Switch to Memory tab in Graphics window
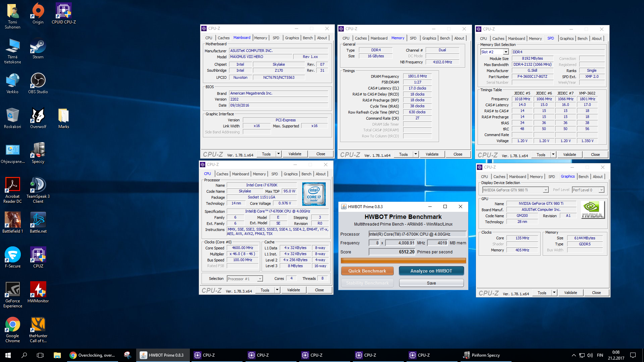 [536, 177]
